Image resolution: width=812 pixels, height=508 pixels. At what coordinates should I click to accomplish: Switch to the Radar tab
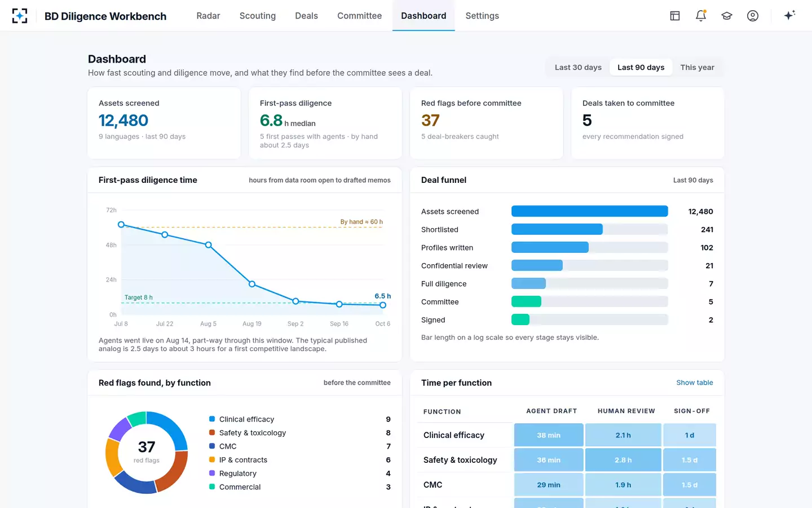tap(208, 16)
